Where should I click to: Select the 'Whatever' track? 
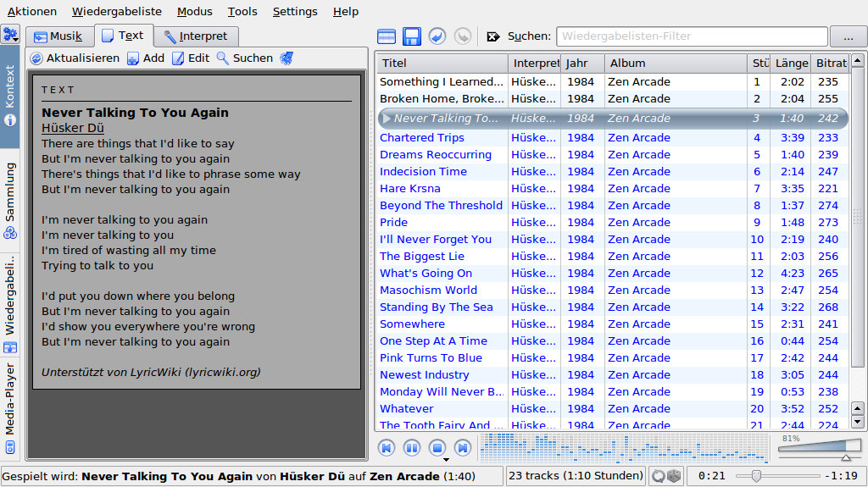point(613,409)
